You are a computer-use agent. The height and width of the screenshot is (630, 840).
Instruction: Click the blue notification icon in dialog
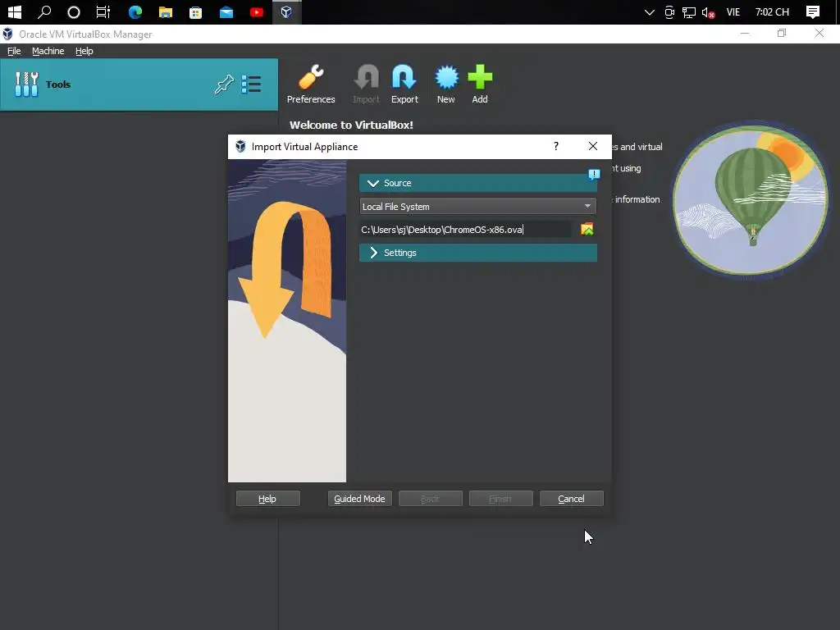pyautogui.click(x=594, y=174)
